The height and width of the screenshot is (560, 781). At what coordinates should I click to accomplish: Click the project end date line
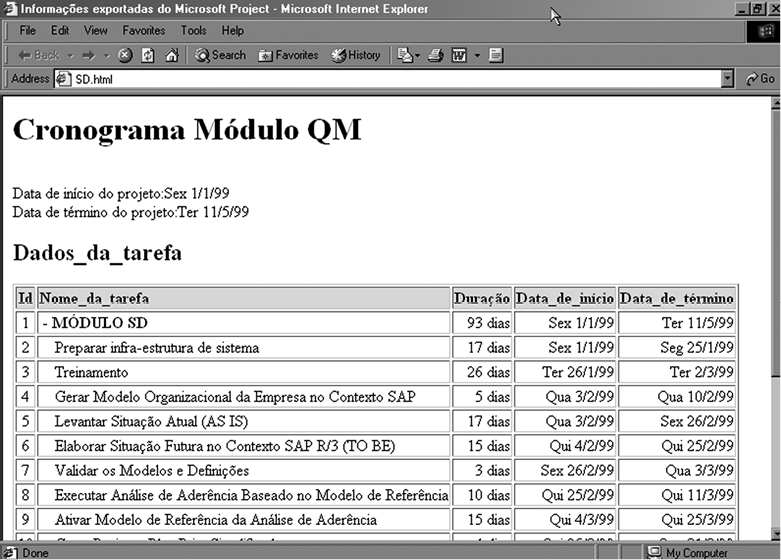(x=130, y=212)
